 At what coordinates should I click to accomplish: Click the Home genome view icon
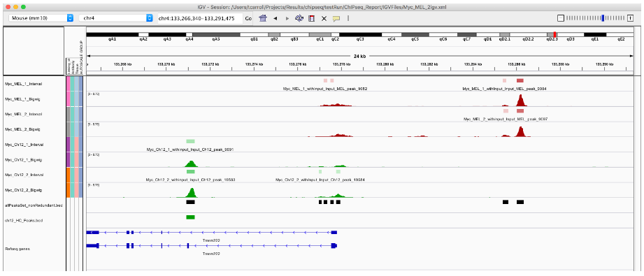click(x=264, y=18)
